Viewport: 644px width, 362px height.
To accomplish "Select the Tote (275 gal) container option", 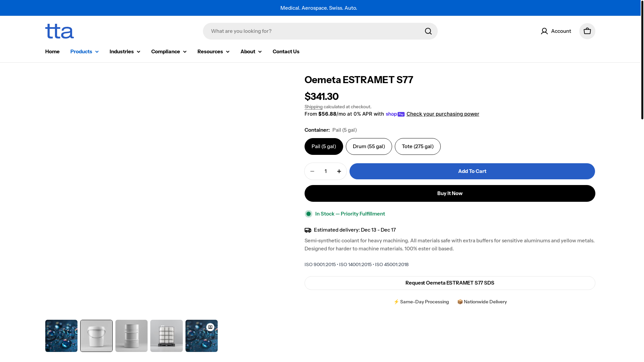I will (418, 146).
